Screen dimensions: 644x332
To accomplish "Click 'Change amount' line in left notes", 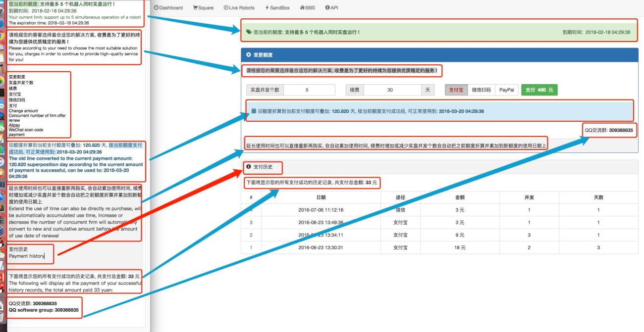I will (x=23, y=111).
